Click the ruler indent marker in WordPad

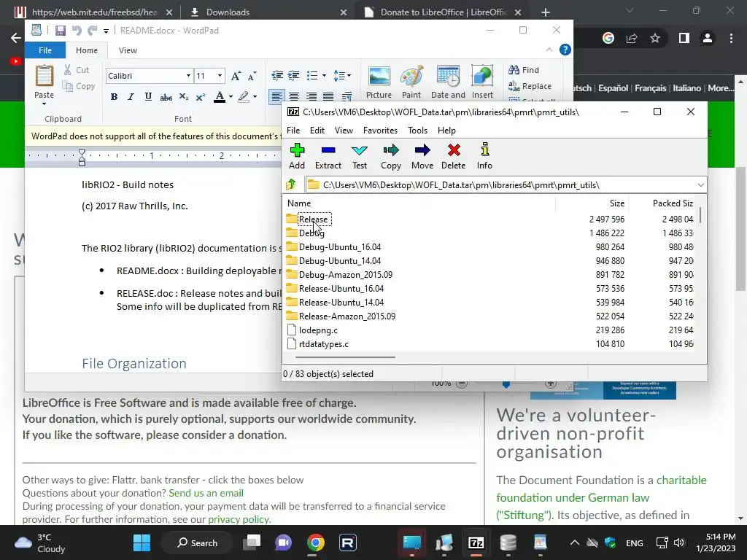(x=82, y=157)
